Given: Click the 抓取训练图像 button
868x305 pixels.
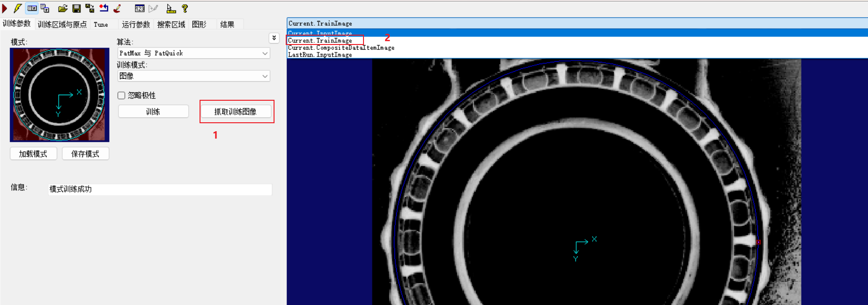Looking at the screenshot, I should click(235, 112).
